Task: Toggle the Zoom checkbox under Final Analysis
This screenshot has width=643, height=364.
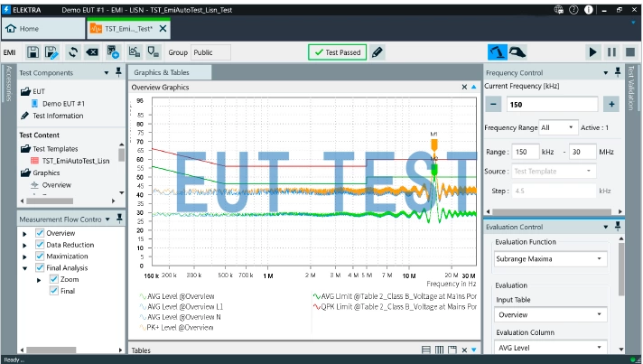Action: [54, 279]
